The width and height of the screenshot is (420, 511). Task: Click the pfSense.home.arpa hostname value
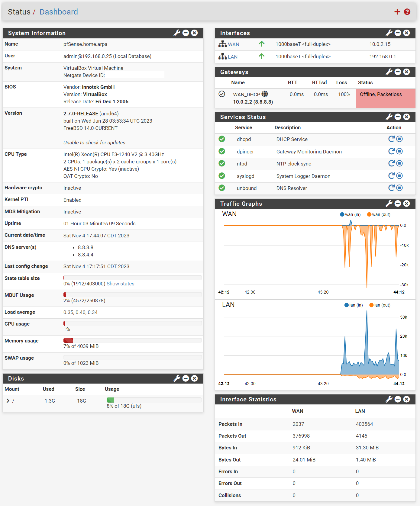coord(85,44)
